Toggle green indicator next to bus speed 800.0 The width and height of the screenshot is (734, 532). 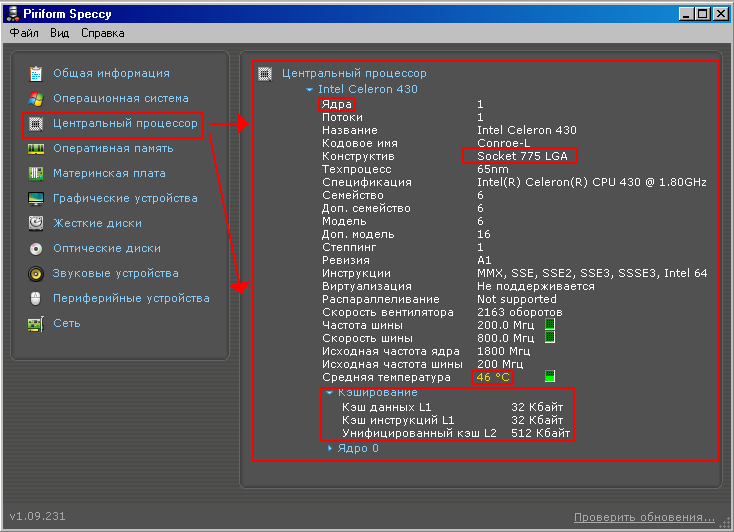coord(549,338)
